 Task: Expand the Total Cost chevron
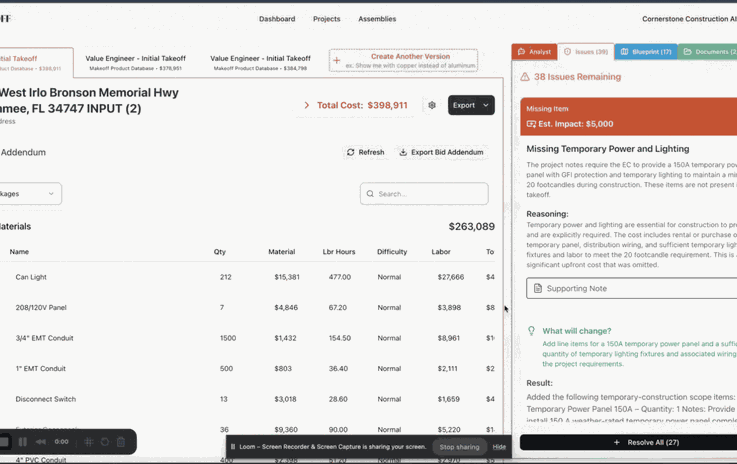click(x=306, y=105)
